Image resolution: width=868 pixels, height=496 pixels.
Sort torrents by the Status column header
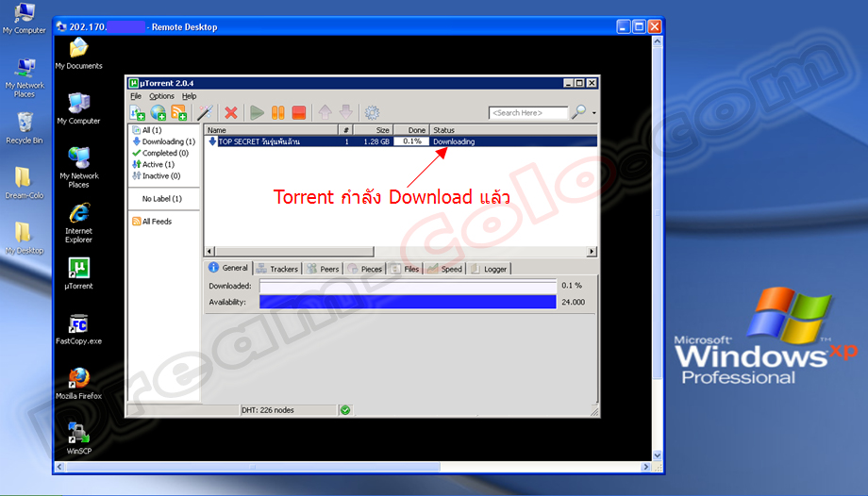click(x=513, y=130)
